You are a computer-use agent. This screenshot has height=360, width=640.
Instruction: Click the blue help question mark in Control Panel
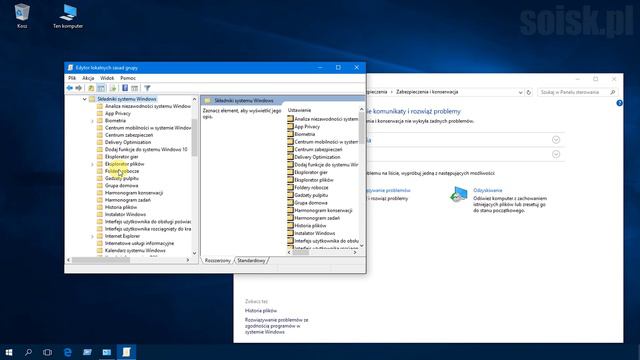(x=619, y=103)
